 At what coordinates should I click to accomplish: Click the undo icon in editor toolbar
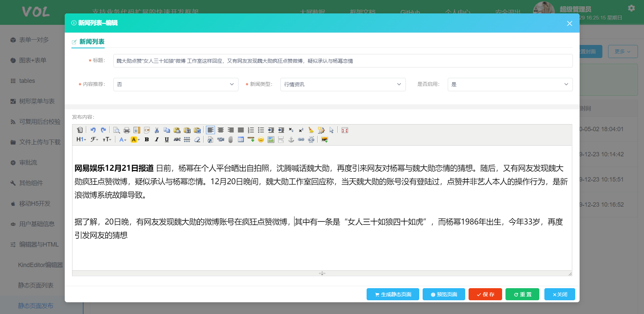[93, 130]
